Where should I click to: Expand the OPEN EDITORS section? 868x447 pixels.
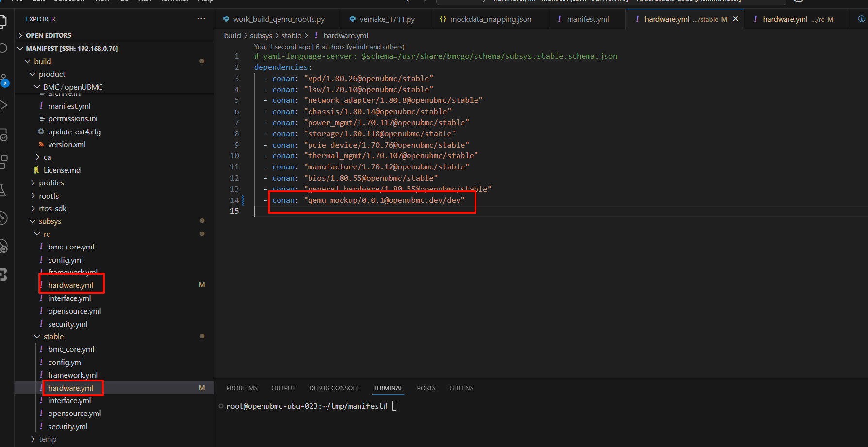coord(48,35)
